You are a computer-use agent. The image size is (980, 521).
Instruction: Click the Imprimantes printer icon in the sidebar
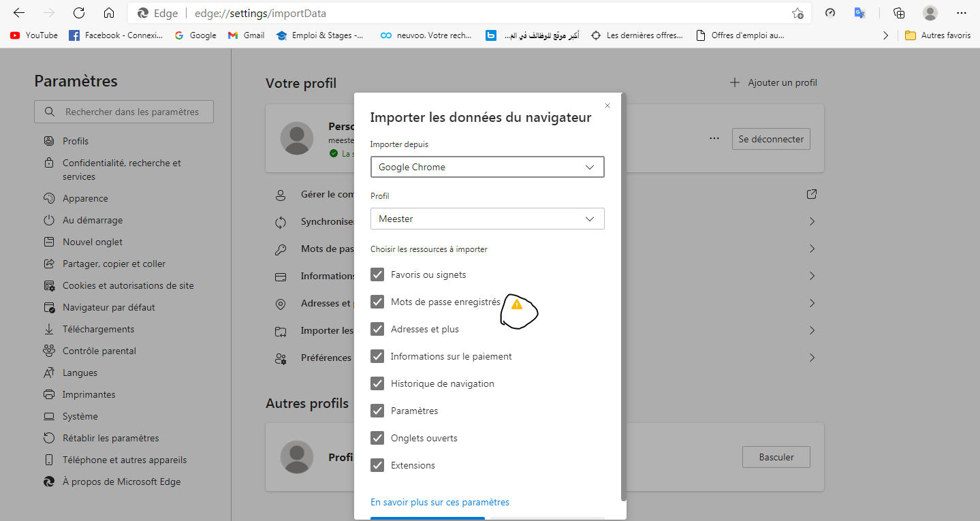49,394
